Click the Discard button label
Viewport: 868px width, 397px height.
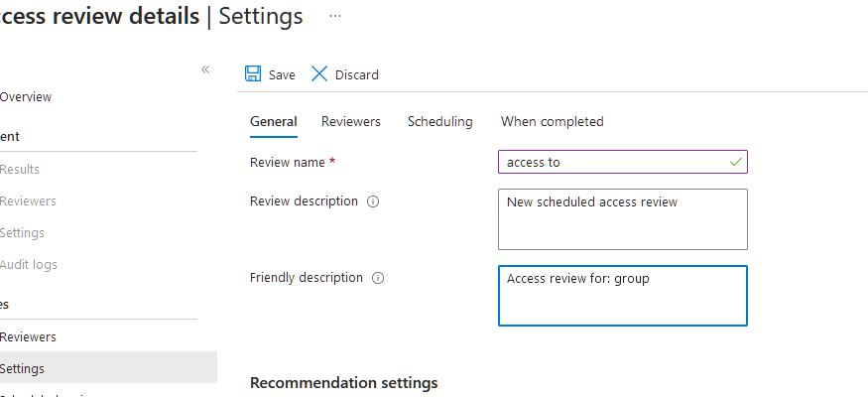tap(357, 75)
